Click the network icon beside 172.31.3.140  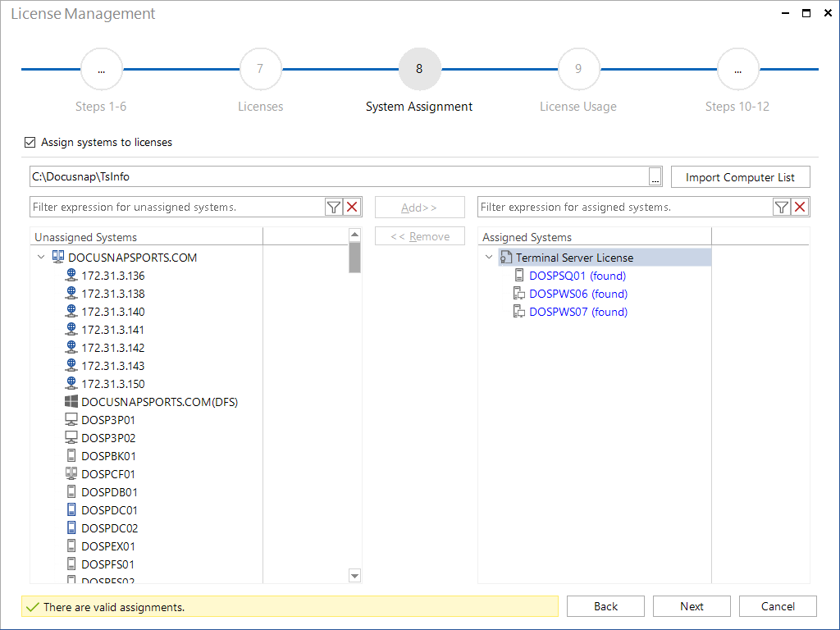(71, 311)
